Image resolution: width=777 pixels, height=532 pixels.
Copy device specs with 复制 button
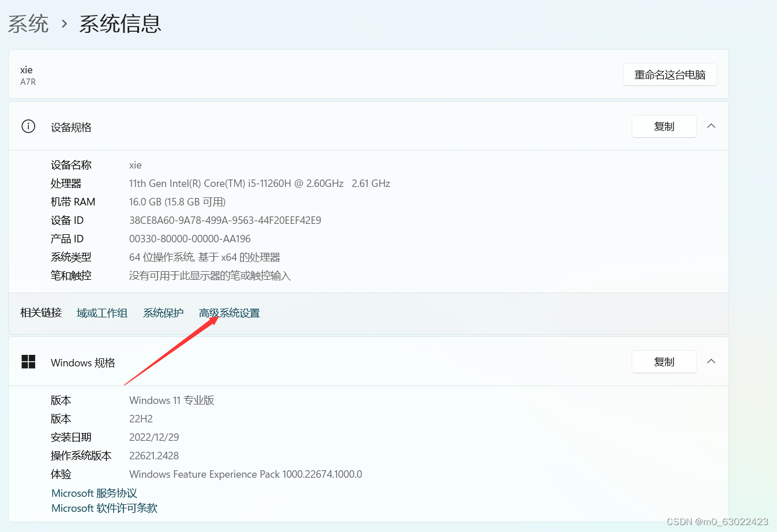(x=664, y=126)
